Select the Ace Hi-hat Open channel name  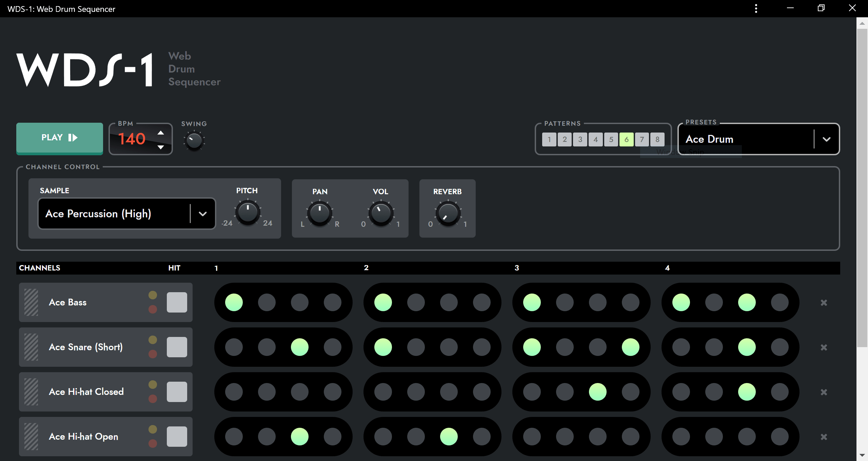pos(84,437)
